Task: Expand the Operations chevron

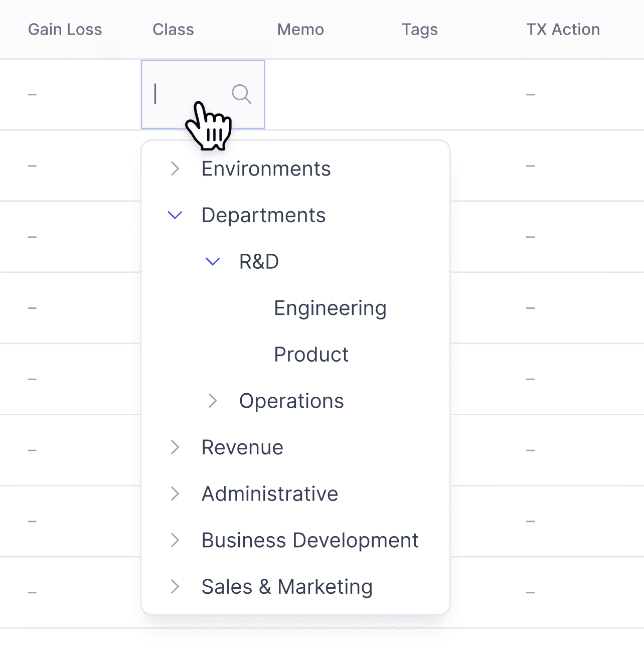Action: [213, 401]
